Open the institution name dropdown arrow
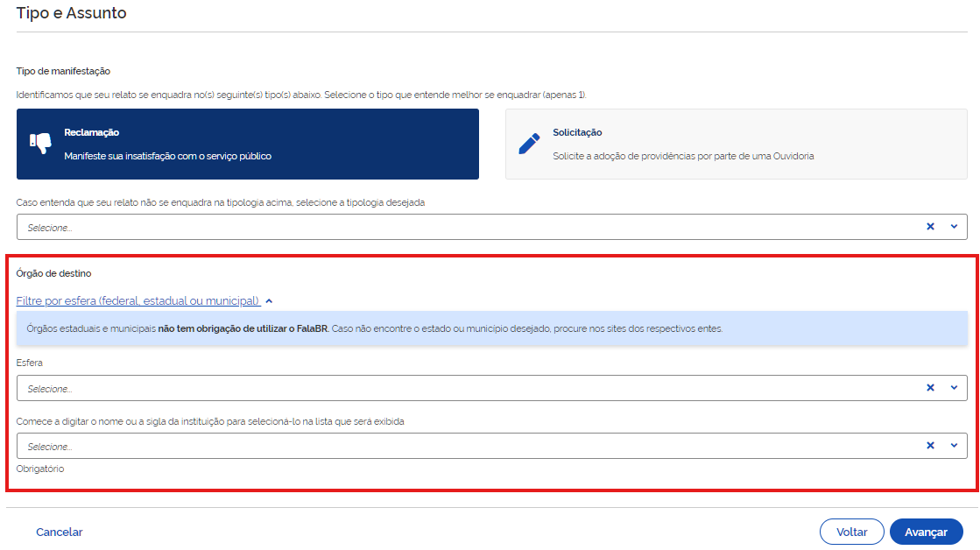The image size is (980, 550). pos(954,446)
